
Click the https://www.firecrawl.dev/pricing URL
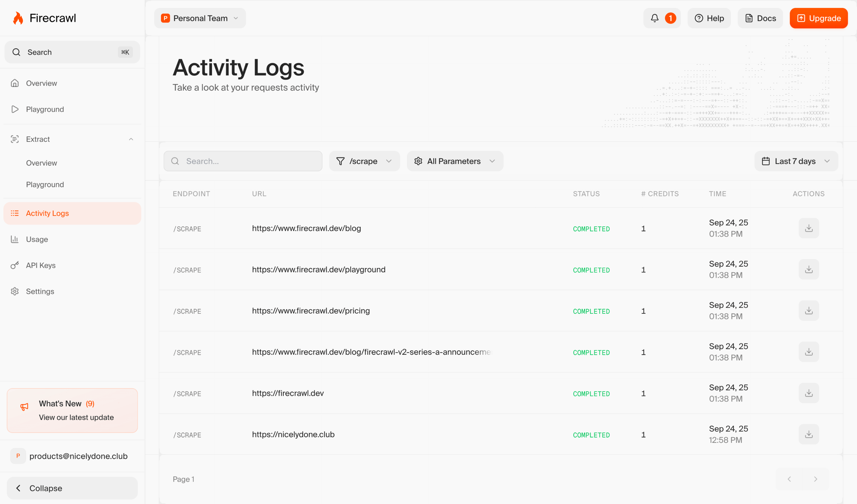tap(311, 311)
